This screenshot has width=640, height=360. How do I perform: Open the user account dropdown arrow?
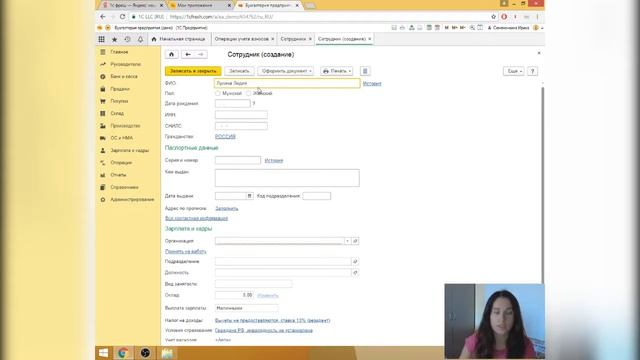coord(542,28)
